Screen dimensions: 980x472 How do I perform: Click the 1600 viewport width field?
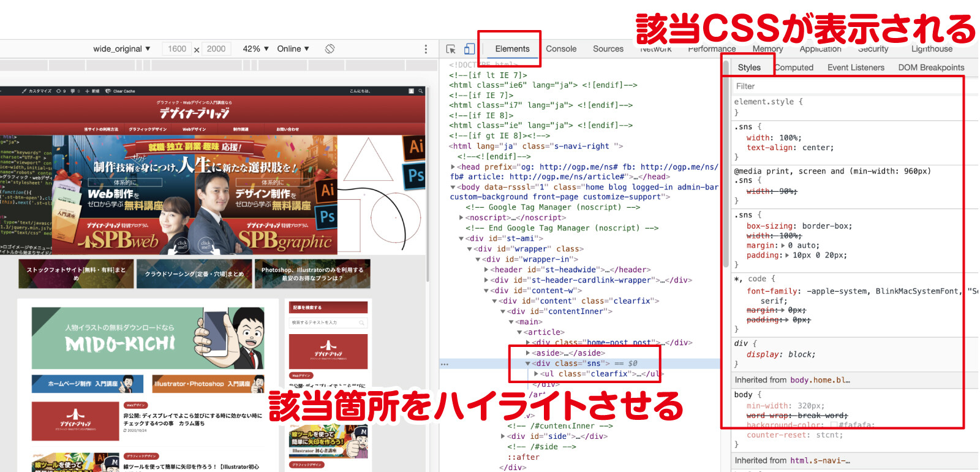[177, 49]
